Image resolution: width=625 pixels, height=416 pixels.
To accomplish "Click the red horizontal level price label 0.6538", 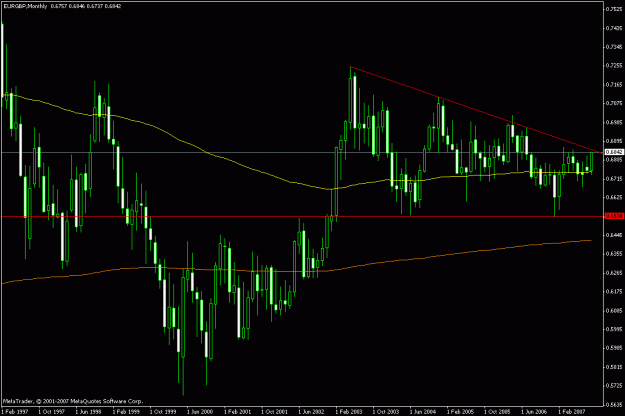I will (x=614, y=216).
